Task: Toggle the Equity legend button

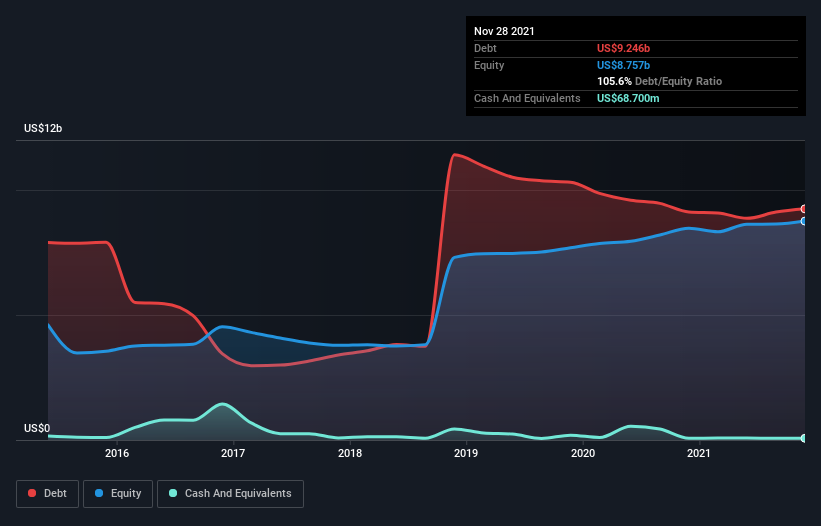Action: [118, 494]
